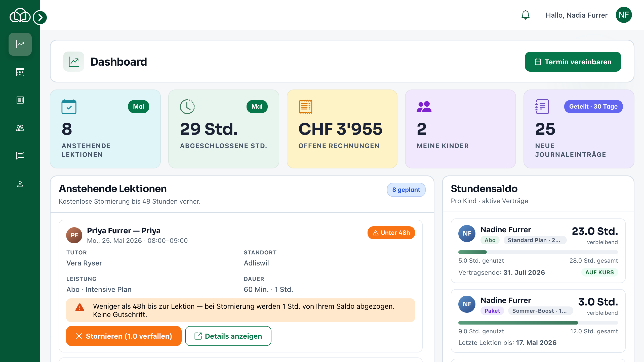Click the Geteilt · 30 Tage badge
The image size is (644, 362).
pos(593,107)
